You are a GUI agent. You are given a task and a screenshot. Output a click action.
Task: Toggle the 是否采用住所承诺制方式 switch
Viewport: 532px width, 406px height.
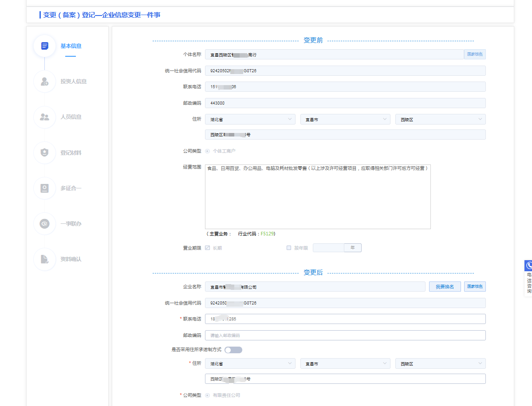point(233,350)
